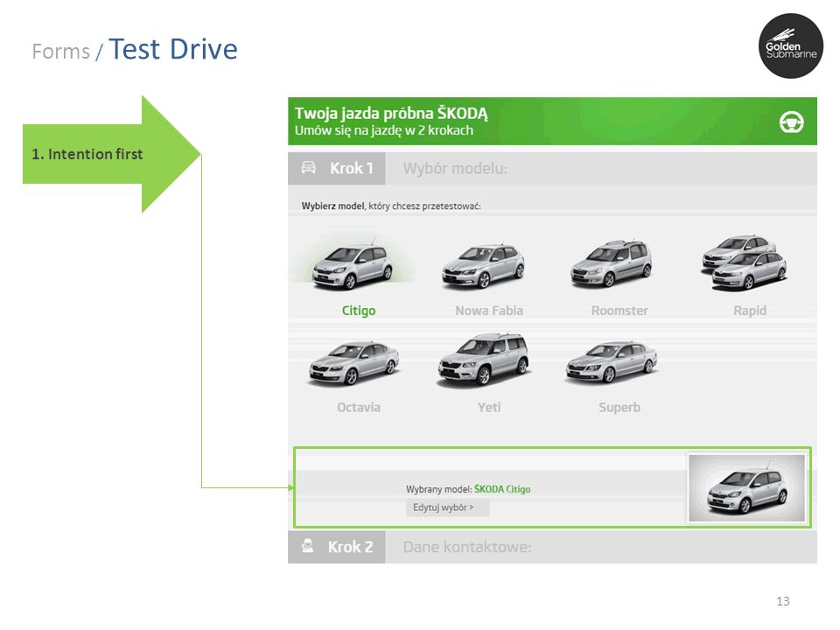Image resolution: width=840 pixels, height=630 pixels.
Task: Select the Octavia car image
Action: [354, 363]
